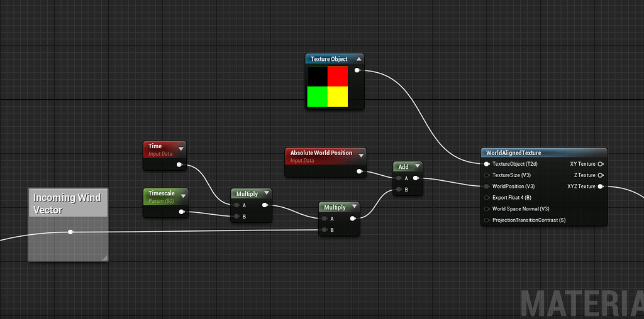This screenshot has width=644, height=319.
Task: Click the Export Float 4 (B) input pin
Action: pyautogui.click(x=487, y=198)
